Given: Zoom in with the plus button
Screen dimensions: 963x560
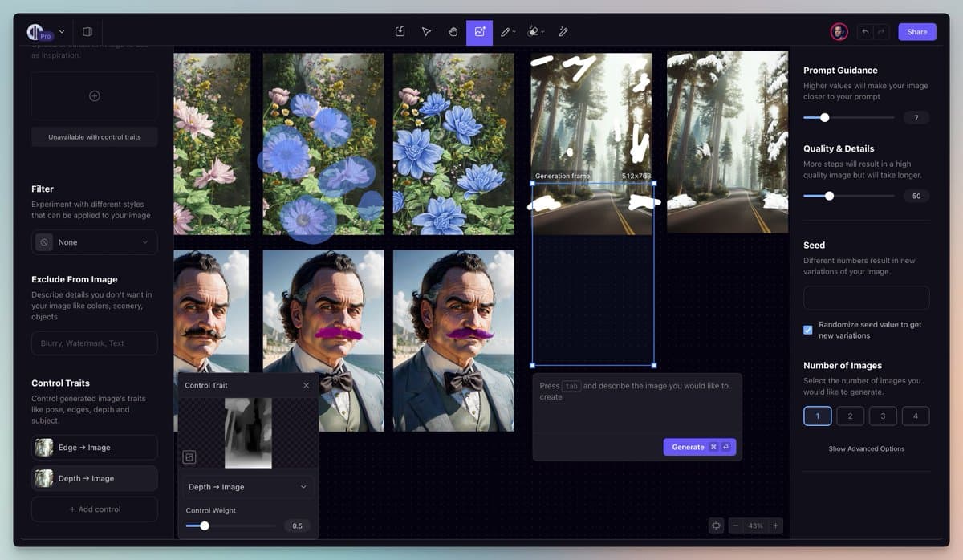Looking at the screenshot, I should point(775,526).
